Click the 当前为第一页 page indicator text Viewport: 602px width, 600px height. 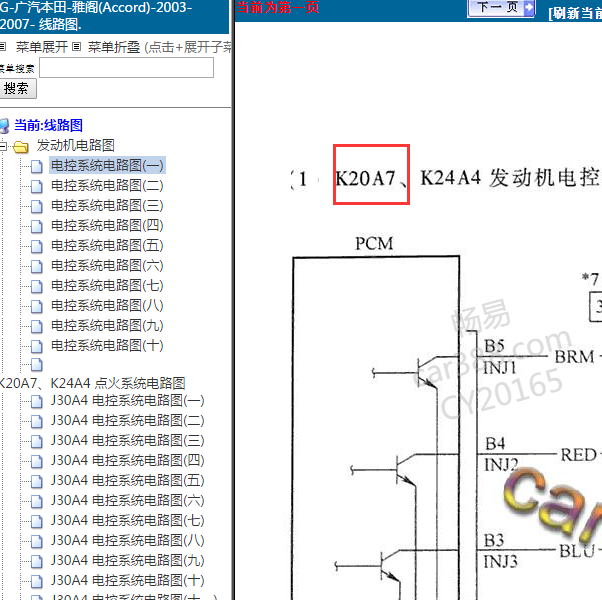point(278,7)
